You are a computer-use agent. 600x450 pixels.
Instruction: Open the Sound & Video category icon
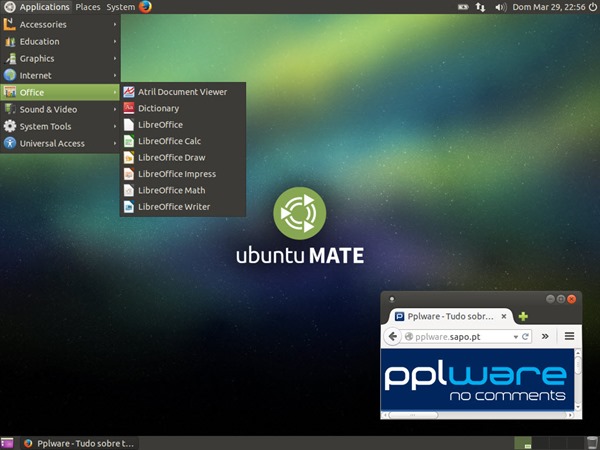[10, 109]
